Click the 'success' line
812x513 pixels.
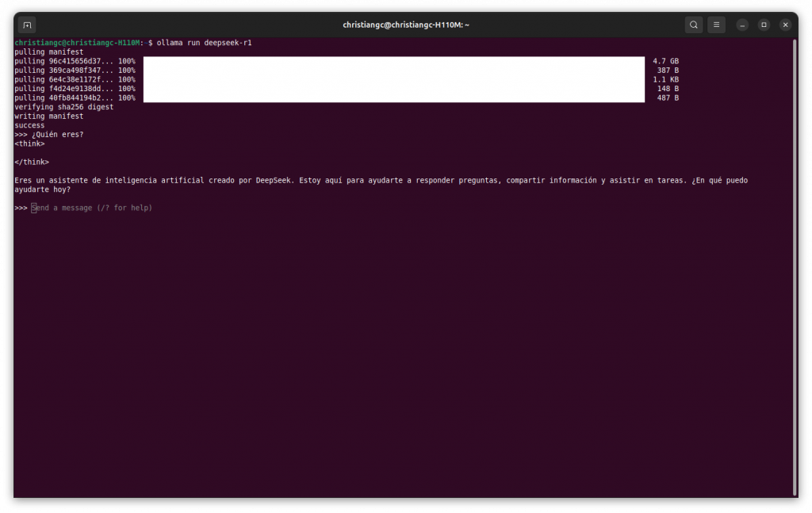(29, 126)
